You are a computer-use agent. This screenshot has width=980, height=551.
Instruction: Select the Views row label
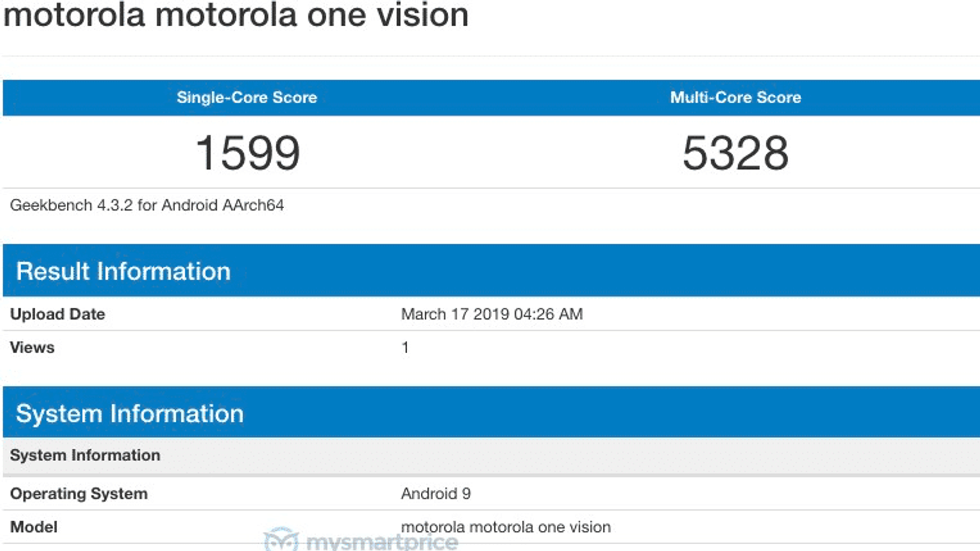click(32, 347)
